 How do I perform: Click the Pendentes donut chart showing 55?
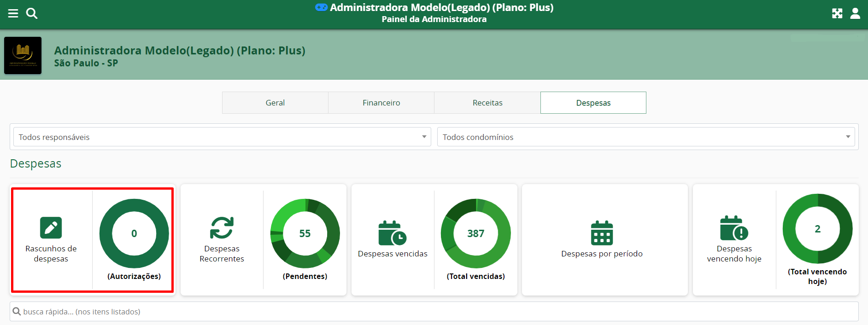click(305, 233)
